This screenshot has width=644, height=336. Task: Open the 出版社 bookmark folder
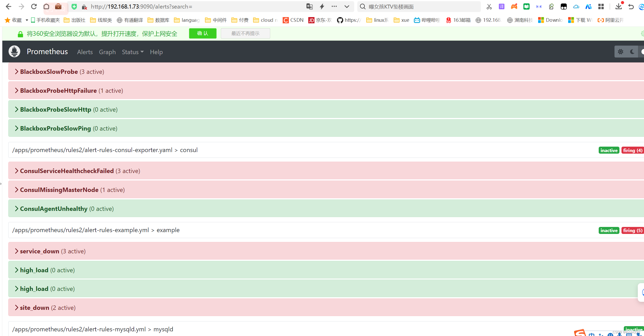click(75, 20)
